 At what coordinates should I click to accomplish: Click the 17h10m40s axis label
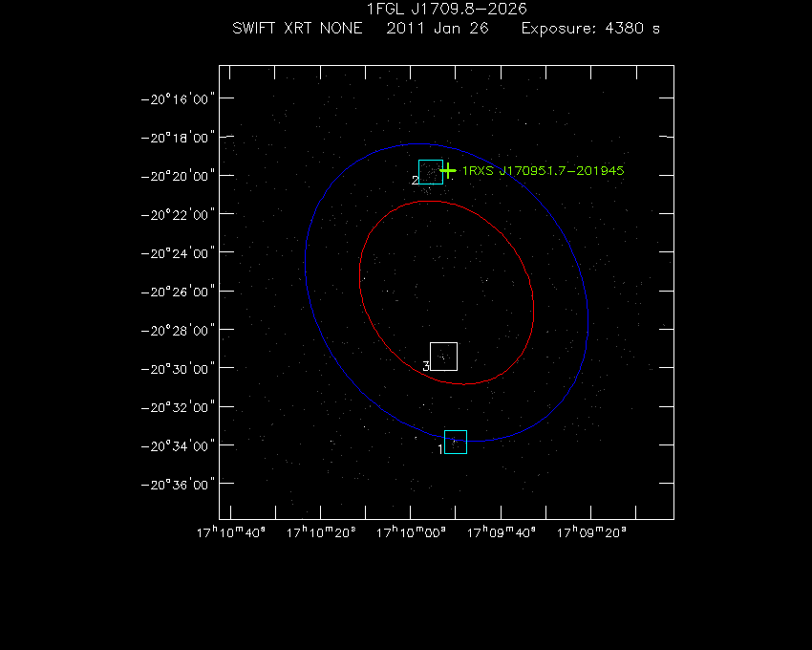click(231, 532)
